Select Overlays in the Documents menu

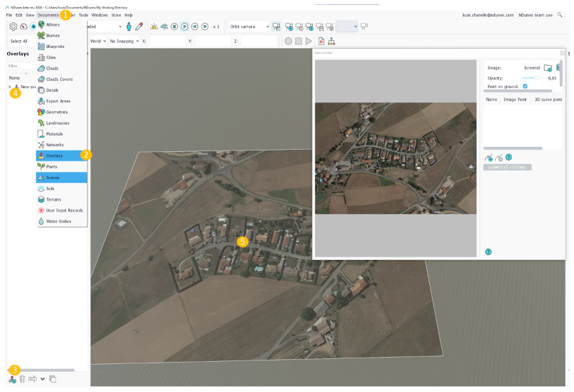click(55, 156)
